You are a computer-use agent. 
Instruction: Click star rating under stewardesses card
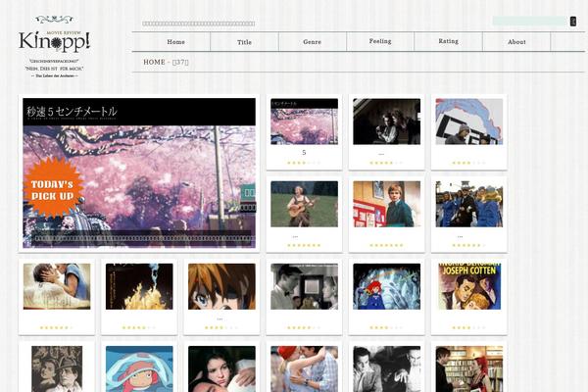[x=468, y=245]
